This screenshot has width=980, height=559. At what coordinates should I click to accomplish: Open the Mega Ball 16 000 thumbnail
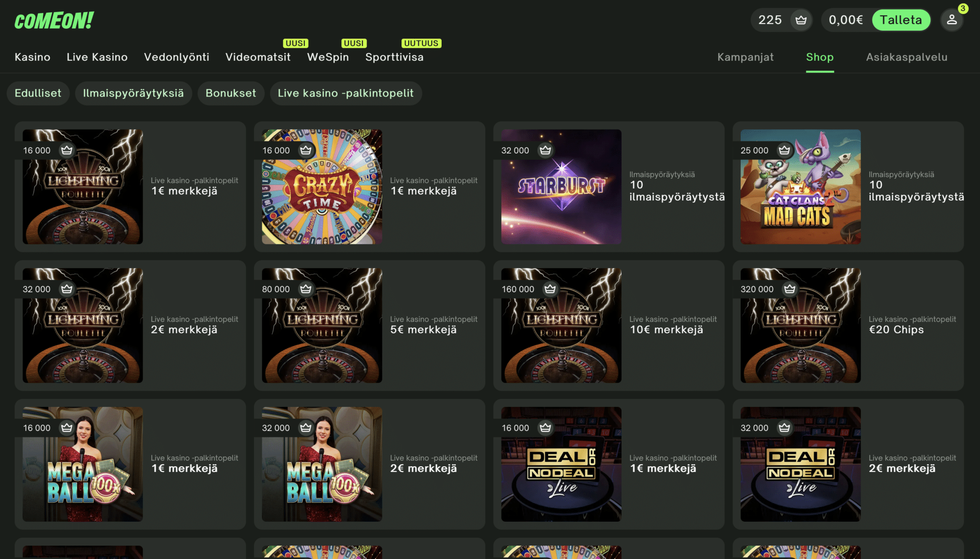pos(83,464)
